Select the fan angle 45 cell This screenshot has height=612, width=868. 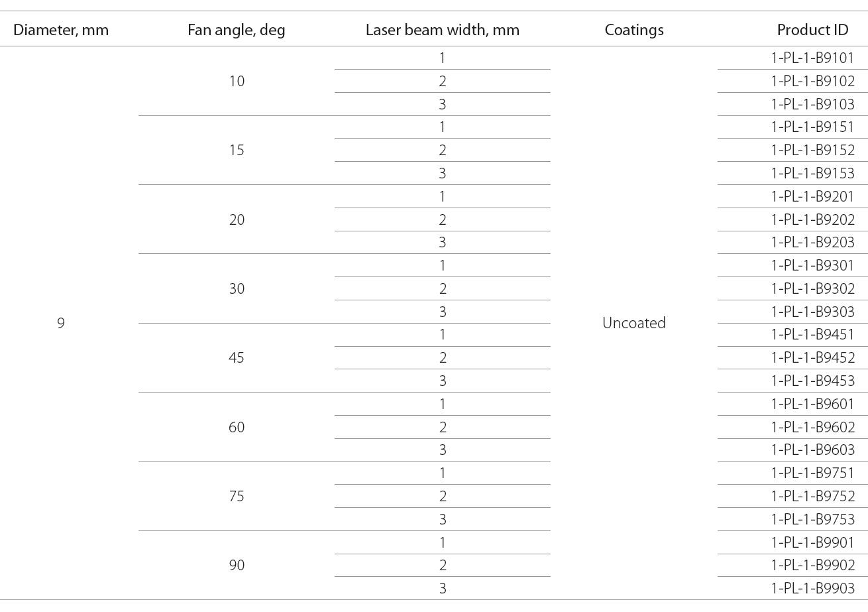pyautogui.click(x=237, y=357)
